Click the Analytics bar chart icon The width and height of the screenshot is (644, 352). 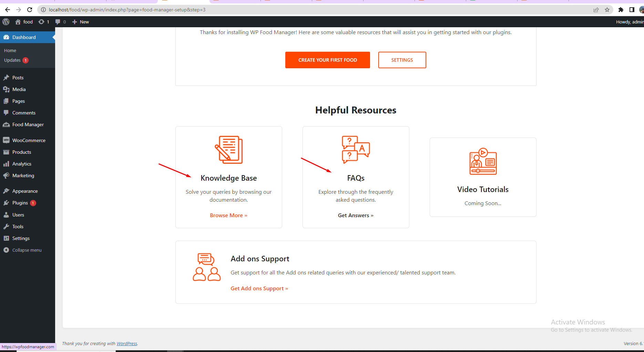(x=6, y=164)
